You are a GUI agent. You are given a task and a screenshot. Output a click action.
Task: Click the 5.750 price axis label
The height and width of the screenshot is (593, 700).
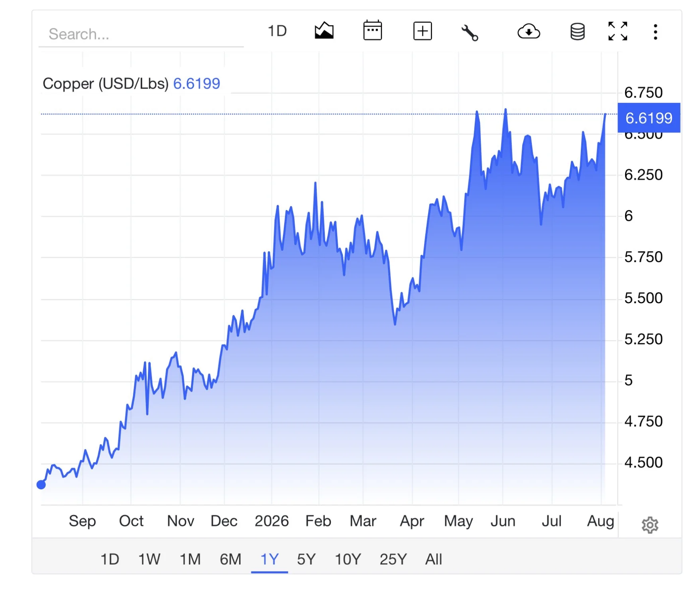(x=643, y=257)
